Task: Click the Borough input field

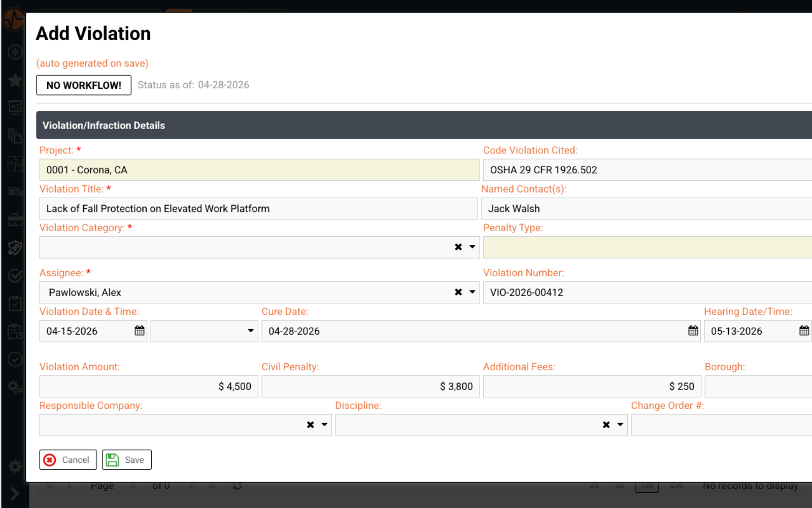Action: pos(758,387)
